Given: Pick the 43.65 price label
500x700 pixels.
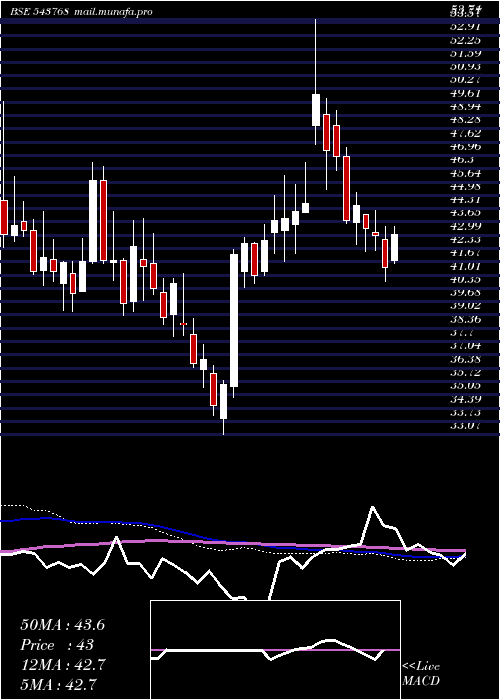Looking at the screenshot, I should pyautogui.click(x=466, y=212).
